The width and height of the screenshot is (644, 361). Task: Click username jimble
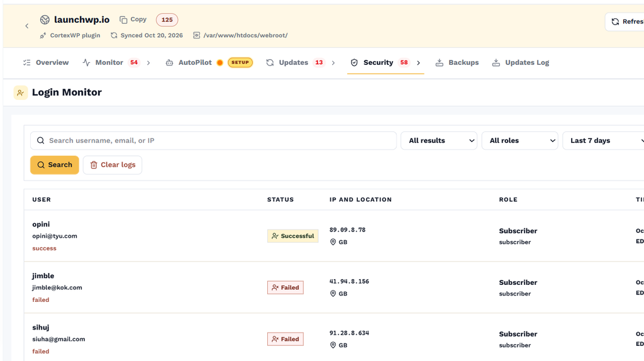[x=43, y=276]
